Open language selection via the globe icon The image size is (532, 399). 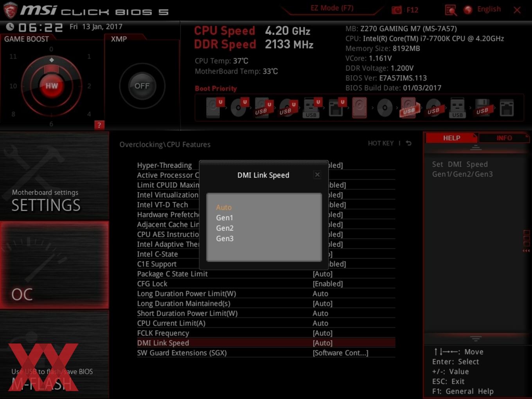(468, 10)
